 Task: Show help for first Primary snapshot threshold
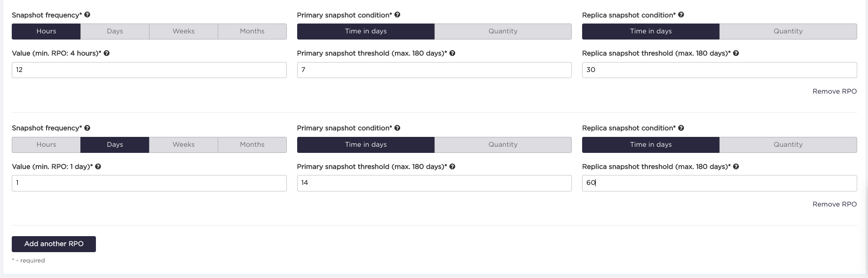pyautogui.click(x=452, y=53)
